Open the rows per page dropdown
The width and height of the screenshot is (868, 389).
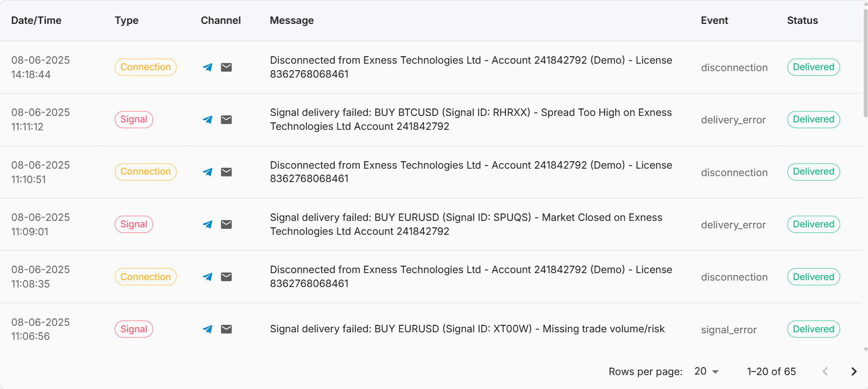click(x=707, y=371)
